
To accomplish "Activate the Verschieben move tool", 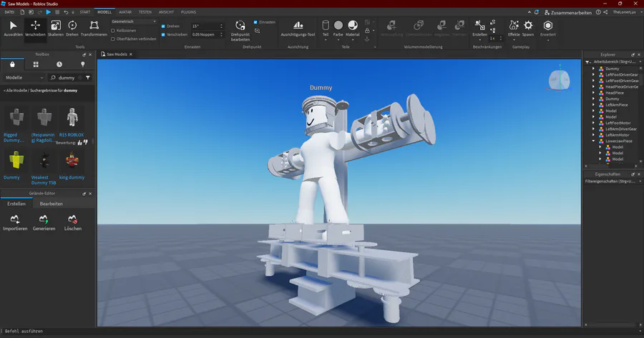I will pos(35,29).
